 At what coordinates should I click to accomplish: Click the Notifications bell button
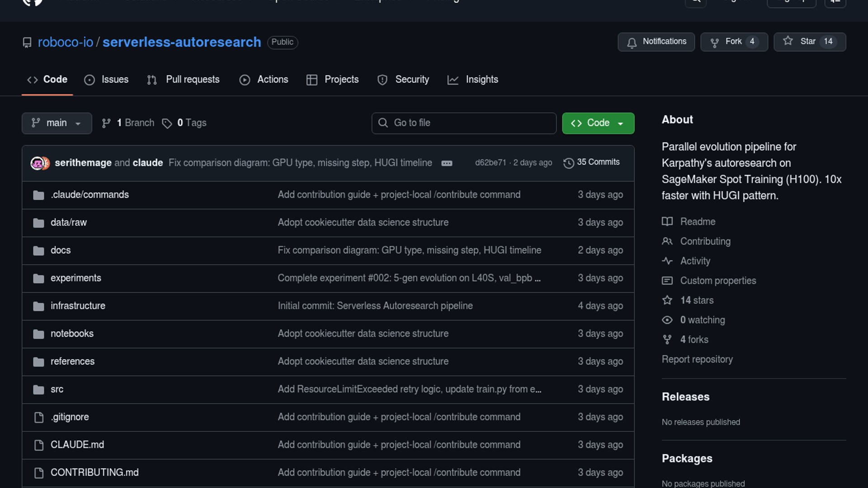click(656, 42)
